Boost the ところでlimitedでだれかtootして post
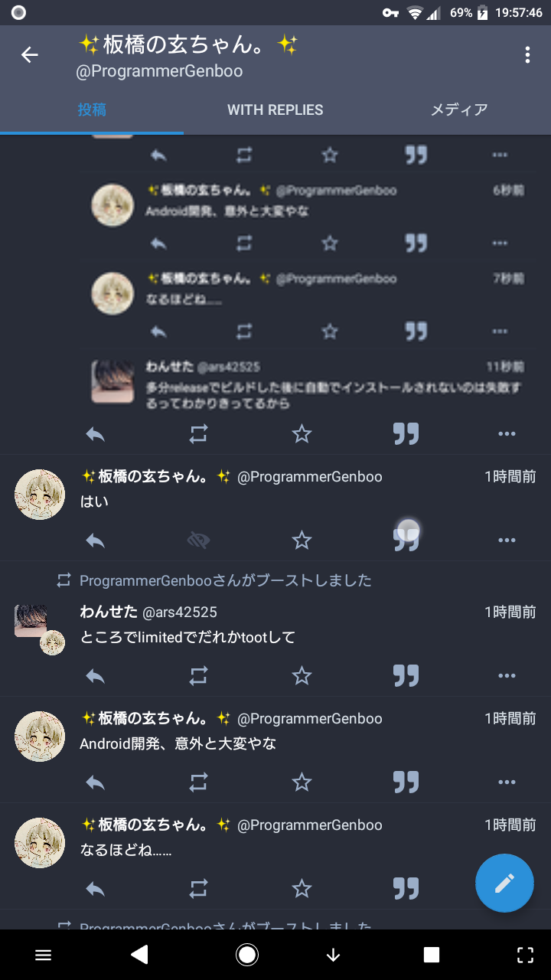Image resolution: width=551 pixels, height=980 pixels. 198,676
